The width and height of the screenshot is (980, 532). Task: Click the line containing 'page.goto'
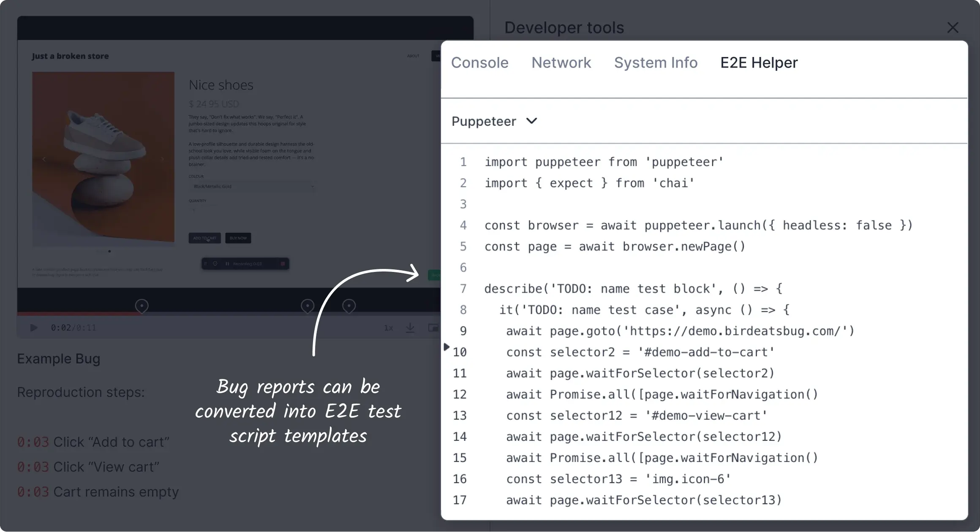[x=680, y=331]
